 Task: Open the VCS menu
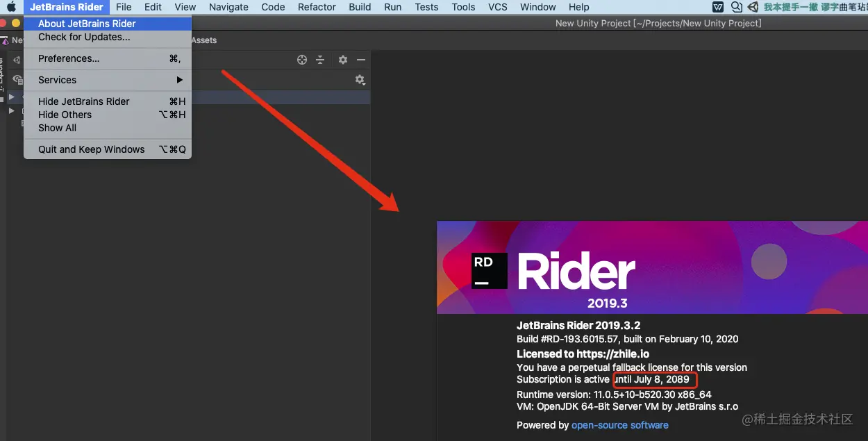[498, 7]
